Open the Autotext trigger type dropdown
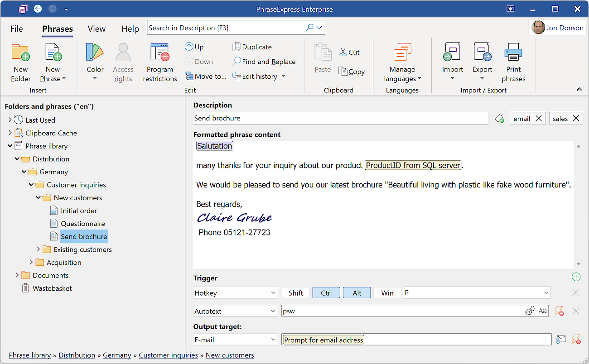Viewport: 589px width, 364px height. pos(236,311)
